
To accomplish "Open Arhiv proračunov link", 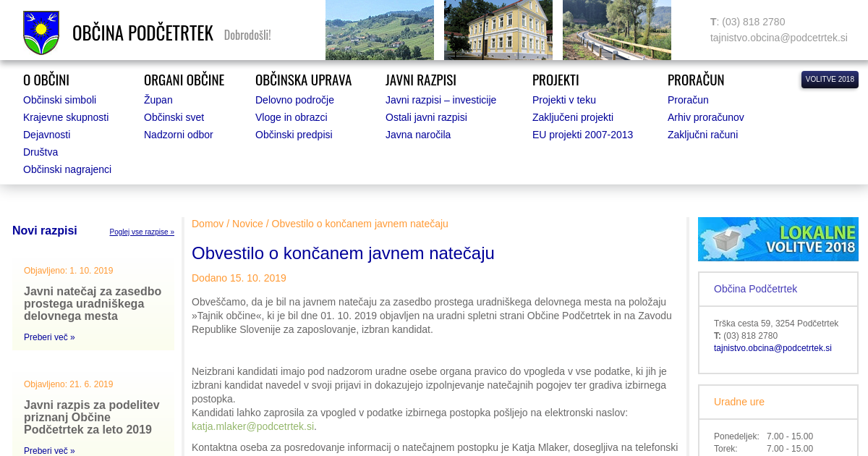I will click(x=705, y=117).
